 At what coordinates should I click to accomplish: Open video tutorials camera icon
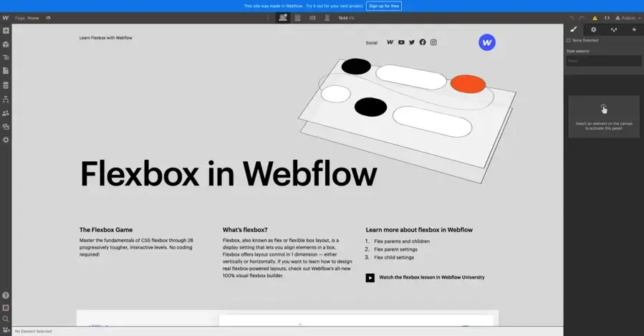coord(6,330)
